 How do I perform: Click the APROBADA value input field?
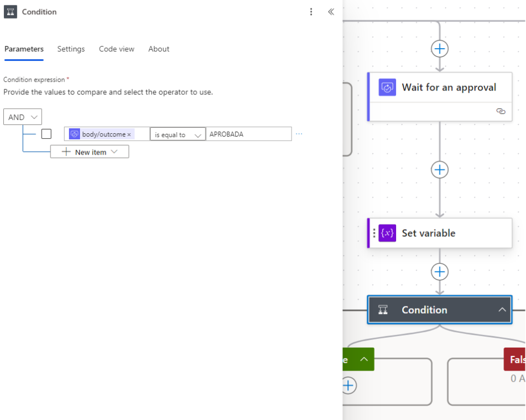248,134
